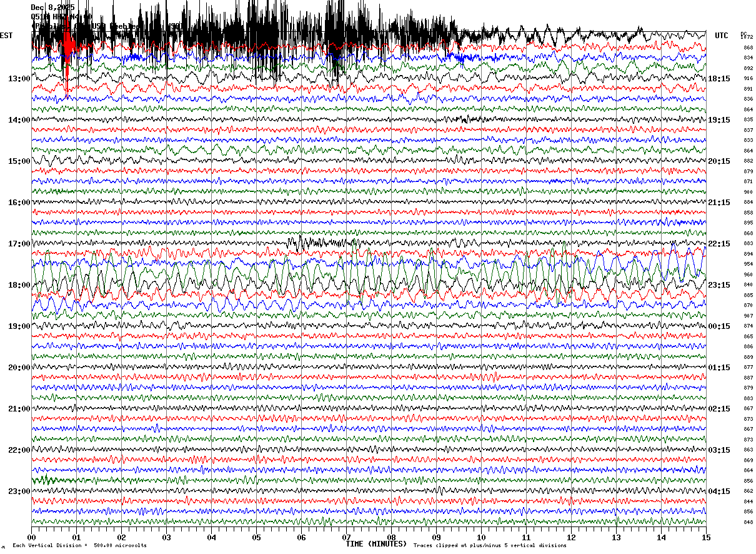The height and width of the screenshot is (554, 756).
Task: Click the value '895' in the right column
Action: [x=748, y=223]
